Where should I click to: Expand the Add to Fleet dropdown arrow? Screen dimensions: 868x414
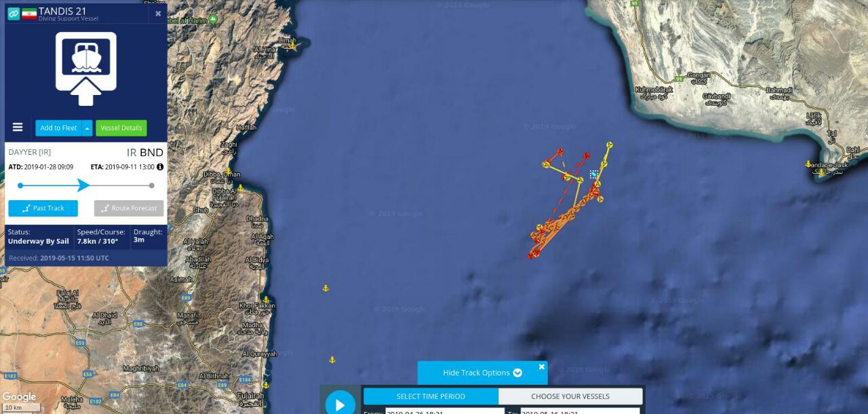[87, 128]
